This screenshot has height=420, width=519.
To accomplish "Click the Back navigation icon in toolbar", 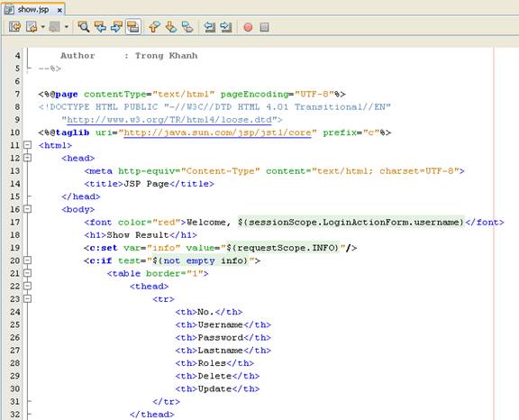I will 32,26.
